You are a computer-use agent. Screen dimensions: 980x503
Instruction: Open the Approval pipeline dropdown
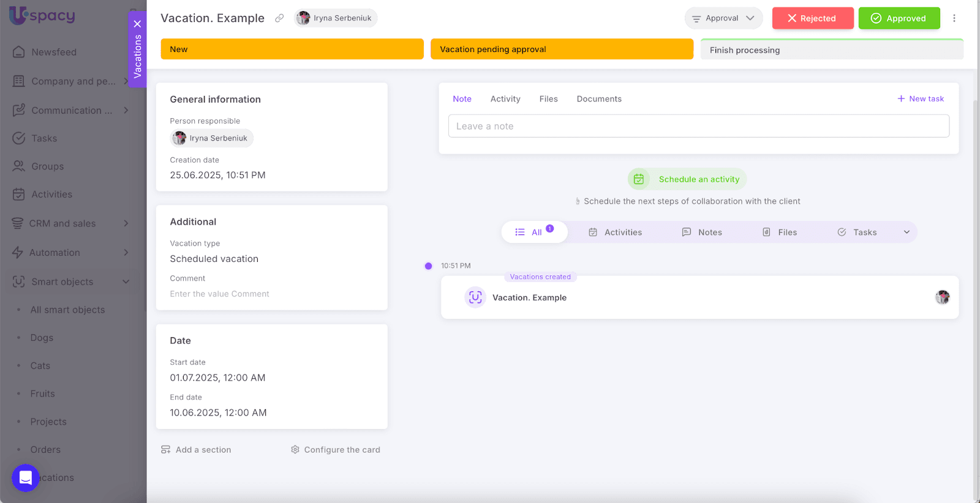point(723,18)
